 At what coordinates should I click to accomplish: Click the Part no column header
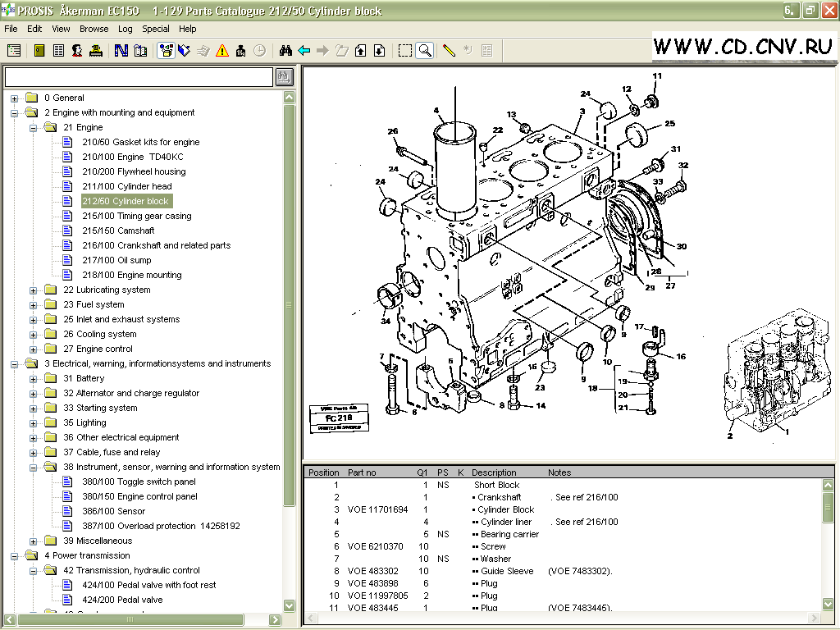pos(362,472)
